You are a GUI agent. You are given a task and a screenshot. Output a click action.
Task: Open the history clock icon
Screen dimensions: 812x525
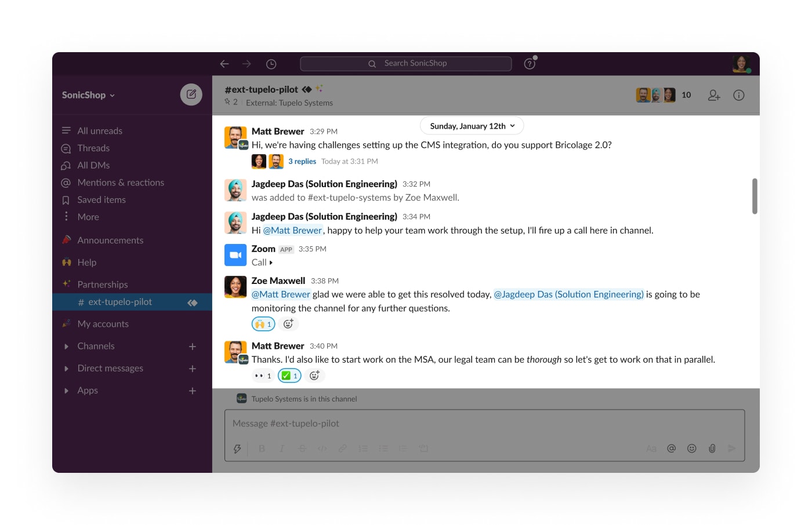[x=271, y=64]
